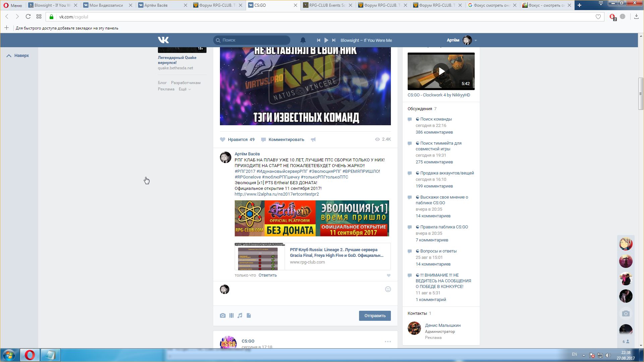Open the Блог footer link

coord(162,83)
